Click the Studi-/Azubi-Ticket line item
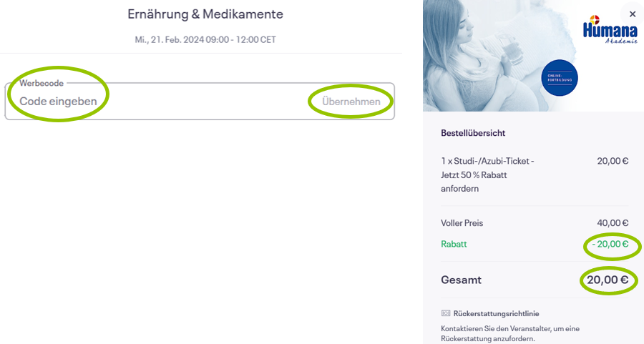This screenshot has width=644, height=344. (x=487, y=175)
